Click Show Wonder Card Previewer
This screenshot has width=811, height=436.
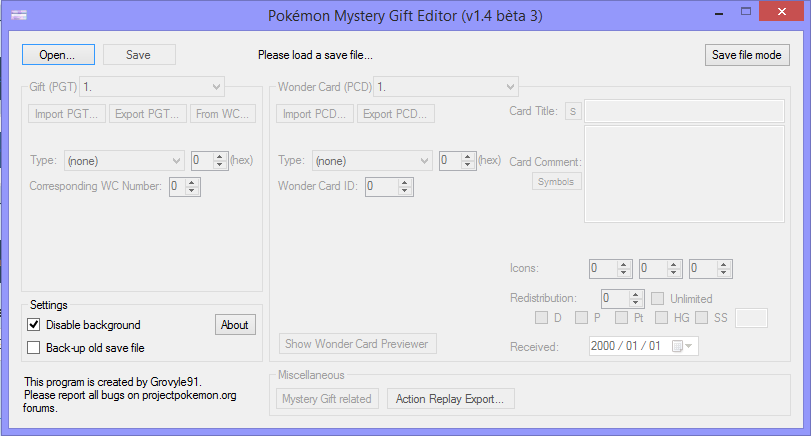(x=357, y=344)
